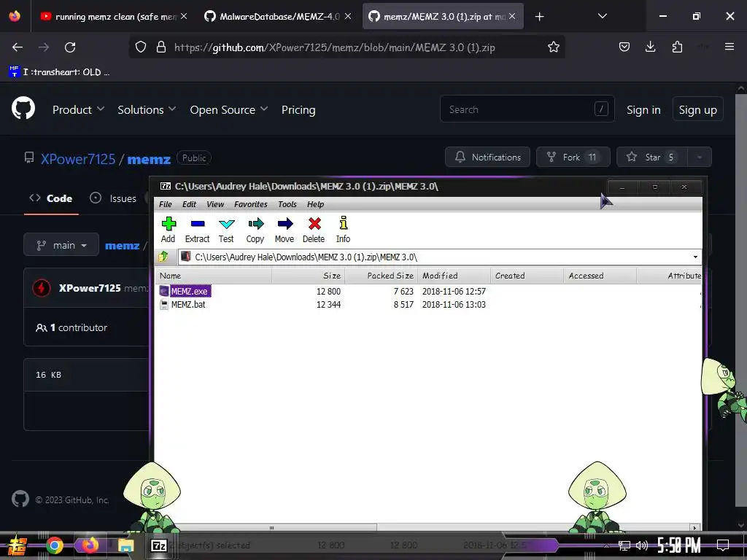Image resolution: width=747 pixels, height=560 pixels.
Task: Click the GitHub Octocat logo in header
Action: coord(23,109)
